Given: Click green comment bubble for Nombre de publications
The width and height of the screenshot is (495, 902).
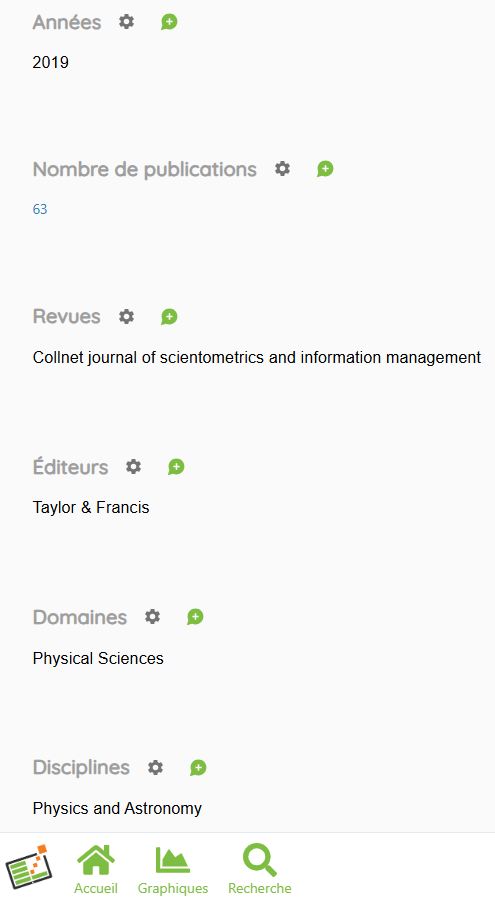Looking at the screenshot, I should 325,169.
